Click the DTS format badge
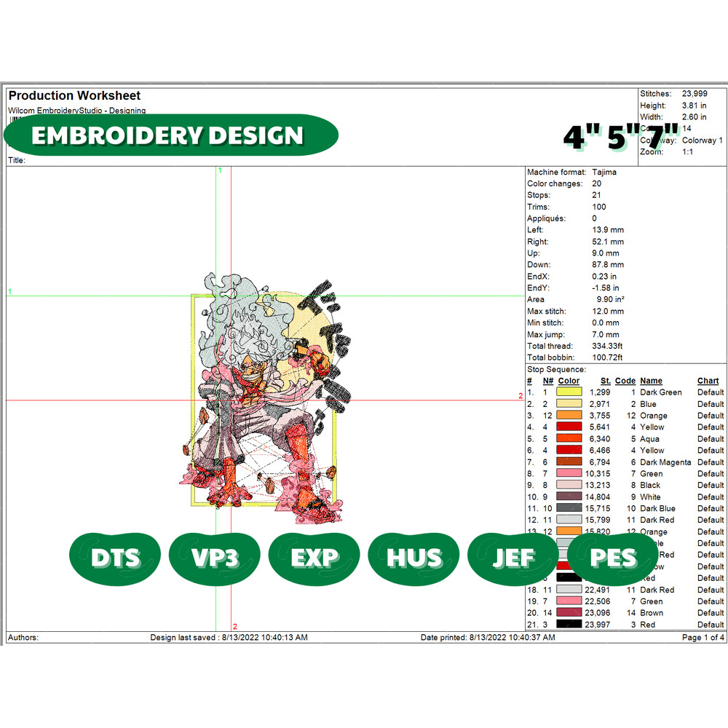 click(x=115, y=558)
